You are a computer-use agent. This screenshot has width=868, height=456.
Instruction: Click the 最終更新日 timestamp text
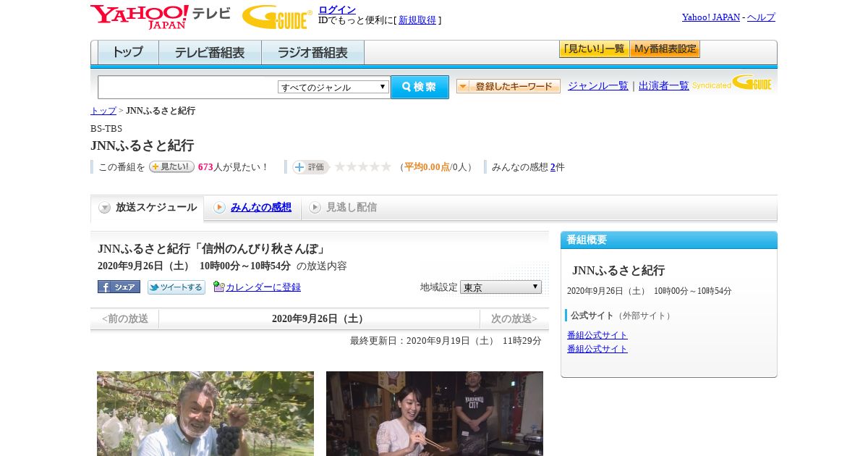tap(446, 341)
